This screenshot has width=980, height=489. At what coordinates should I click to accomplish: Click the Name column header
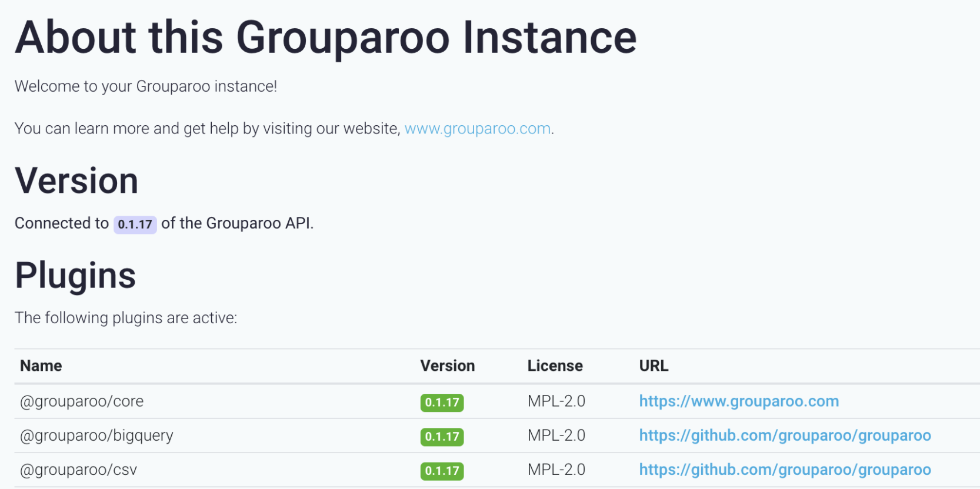(x=41, y=366)
